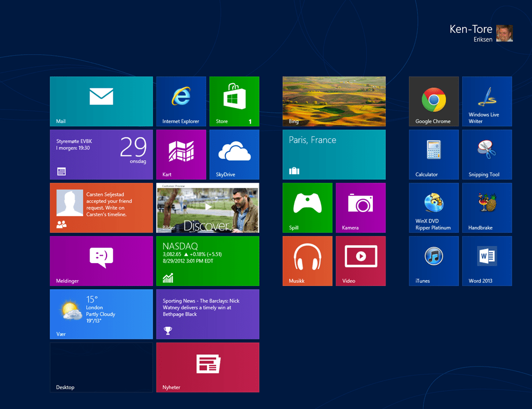
Task: Click the Ken-Tore Eriksen account name
Action: tap(471, 33)
